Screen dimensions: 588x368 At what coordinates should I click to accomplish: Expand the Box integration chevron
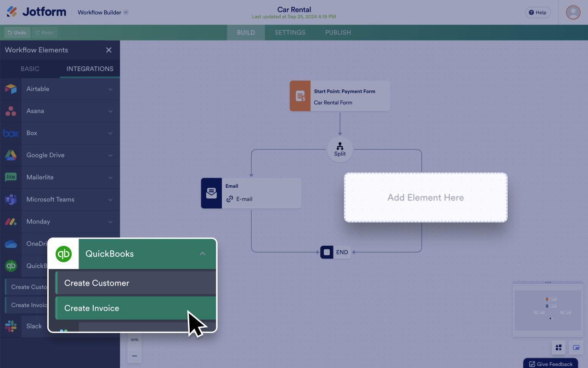click(110, 133)
